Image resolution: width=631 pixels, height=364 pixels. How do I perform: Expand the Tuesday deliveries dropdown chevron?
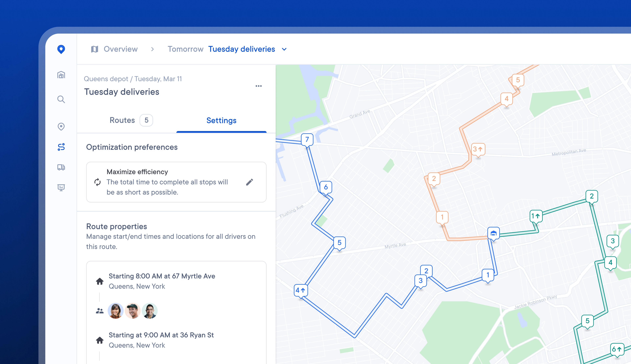point(284,49)
